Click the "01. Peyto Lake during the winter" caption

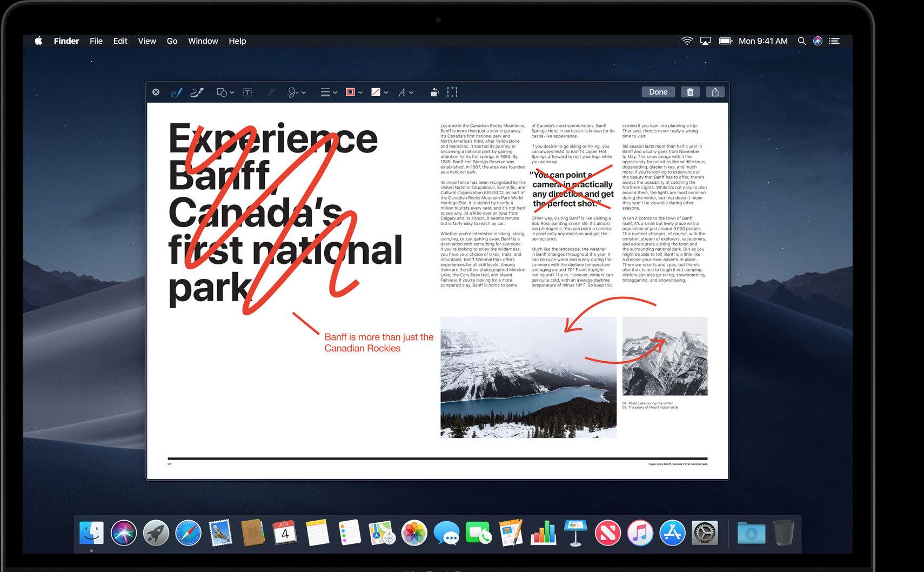click(647, 403)
